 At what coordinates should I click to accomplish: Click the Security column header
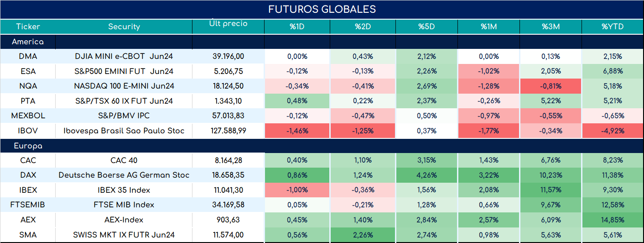click(124, 26)
